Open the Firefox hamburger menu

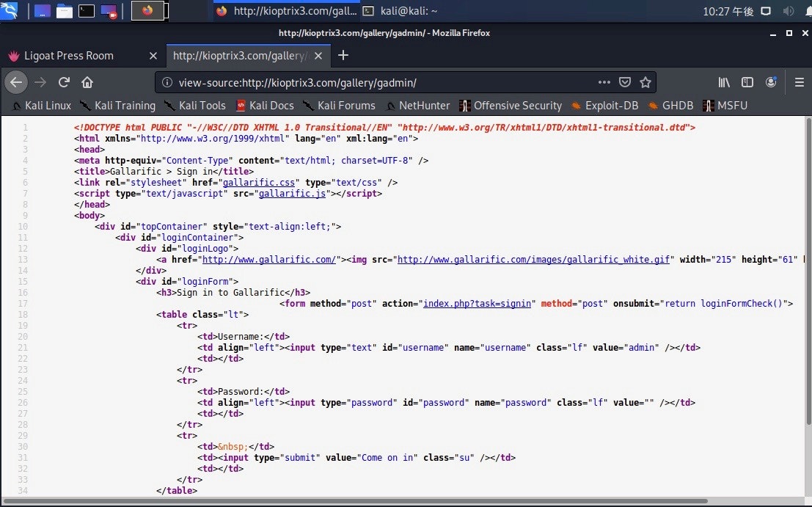pos(800,82)
